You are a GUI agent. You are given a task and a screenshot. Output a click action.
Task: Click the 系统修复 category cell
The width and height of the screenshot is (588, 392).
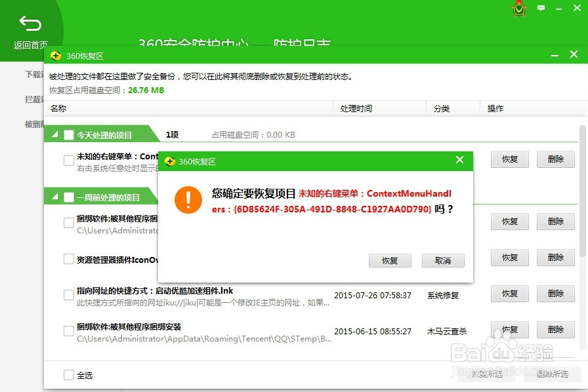tap(443, 296)
